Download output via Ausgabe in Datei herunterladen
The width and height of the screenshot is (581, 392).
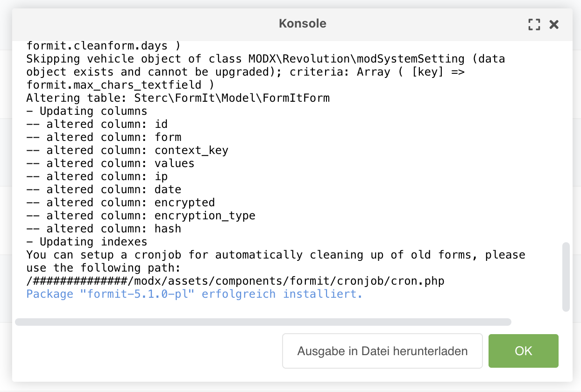[383, 351]
